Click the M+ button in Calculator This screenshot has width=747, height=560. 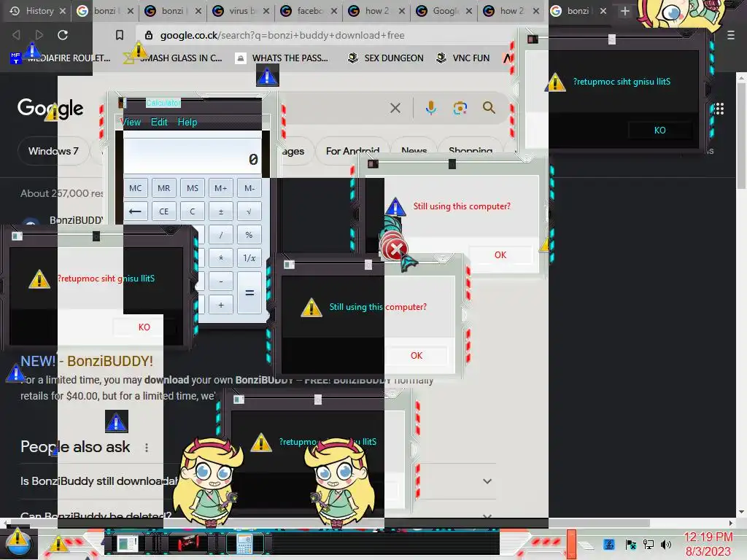[x=221, y=188]
